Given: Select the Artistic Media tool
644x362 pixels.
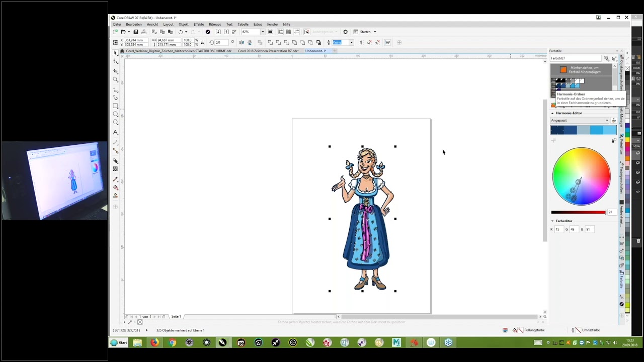Looking at the screenshot, I should tap(115, 98).
